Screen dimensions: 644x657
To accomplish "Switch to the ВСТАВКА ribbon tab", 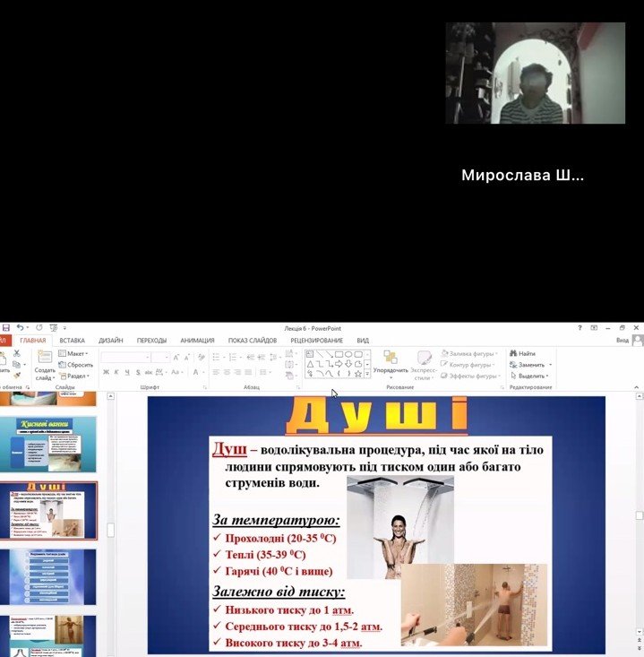I will pos(72,341).
